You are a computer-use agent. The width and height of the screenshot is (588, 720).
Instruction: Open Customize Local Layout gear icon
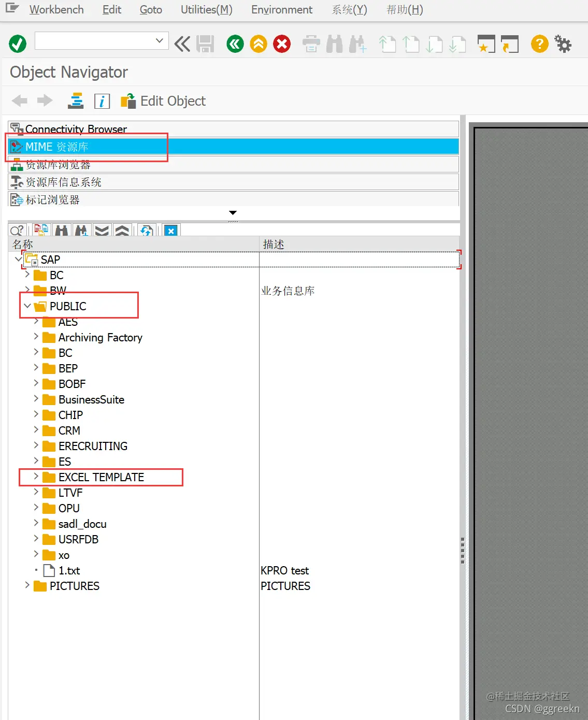563,44
